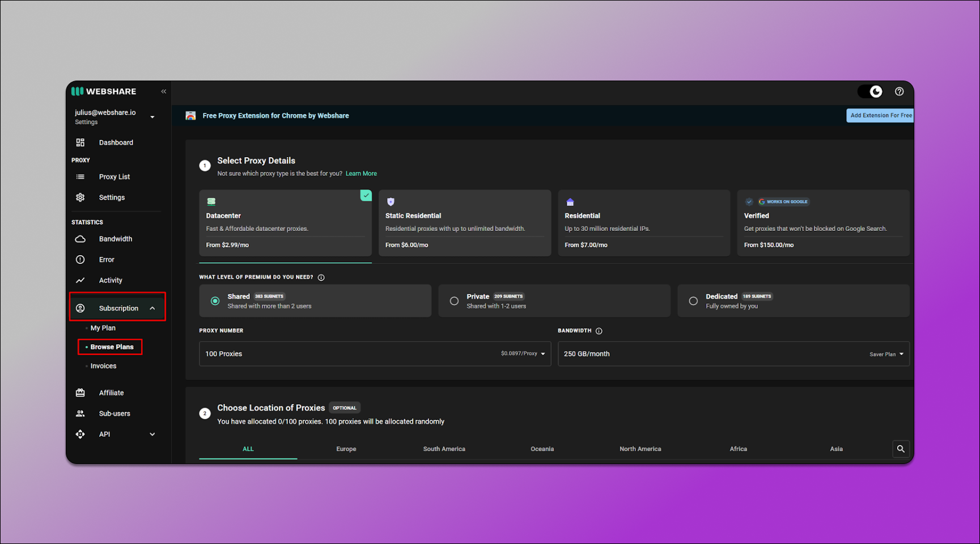This screenshot has width=980, height=544.
Task: Open the help question mark icon
Action: pyautogui.click(x=899, y=91)
